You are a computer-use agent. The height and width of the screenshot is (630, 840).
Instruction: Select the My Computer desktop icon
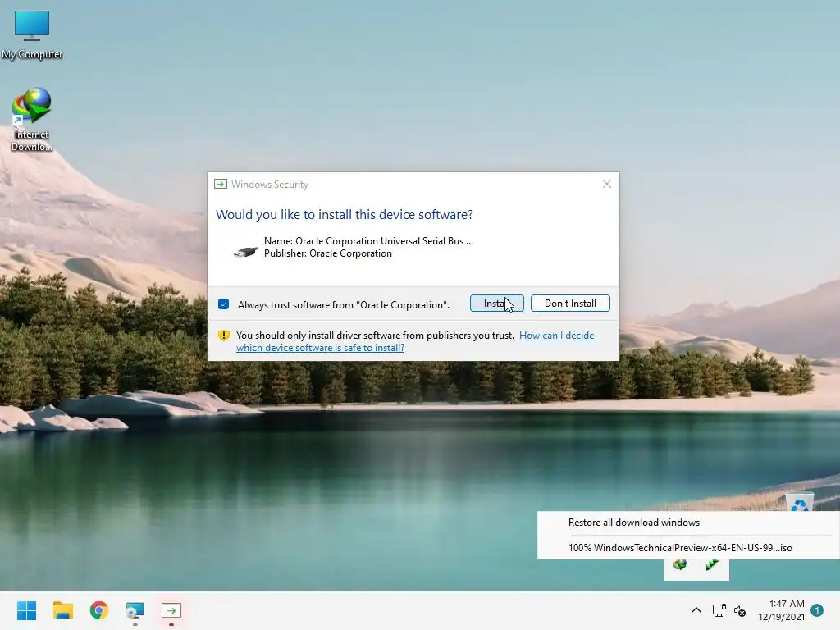[x=32, y=34]
